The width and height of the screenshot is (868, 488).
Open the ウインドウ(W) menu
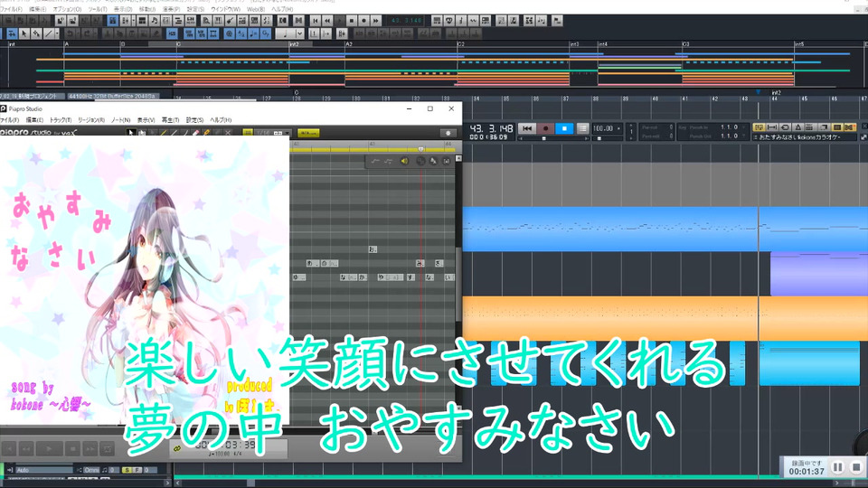coord(225,9)
